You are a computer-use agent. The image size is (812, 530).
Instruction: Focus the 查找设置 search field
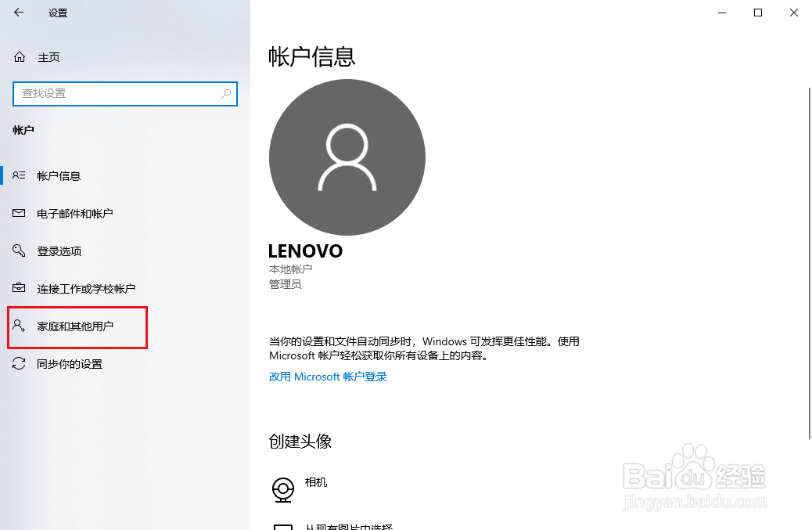tap(125, 94)
